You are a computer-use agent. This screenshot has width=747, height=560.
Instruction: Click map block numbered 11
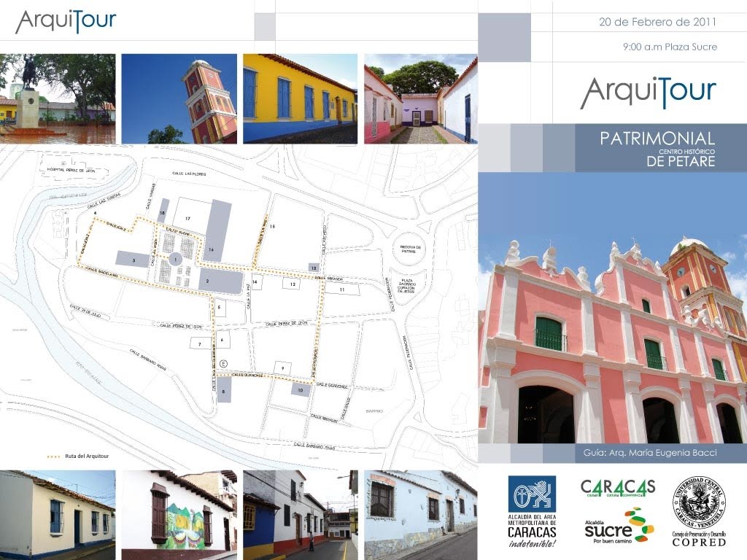point(342,289)
